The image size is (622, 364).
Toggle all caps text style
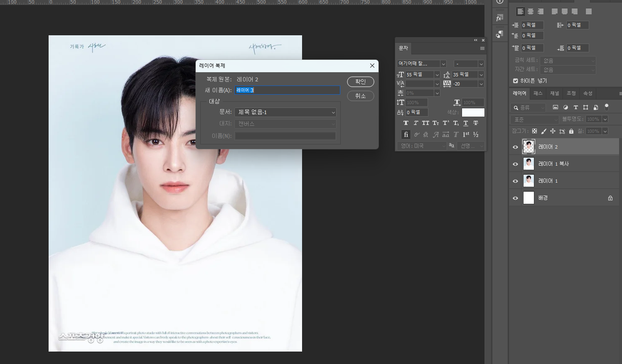[x=425, y=123]
